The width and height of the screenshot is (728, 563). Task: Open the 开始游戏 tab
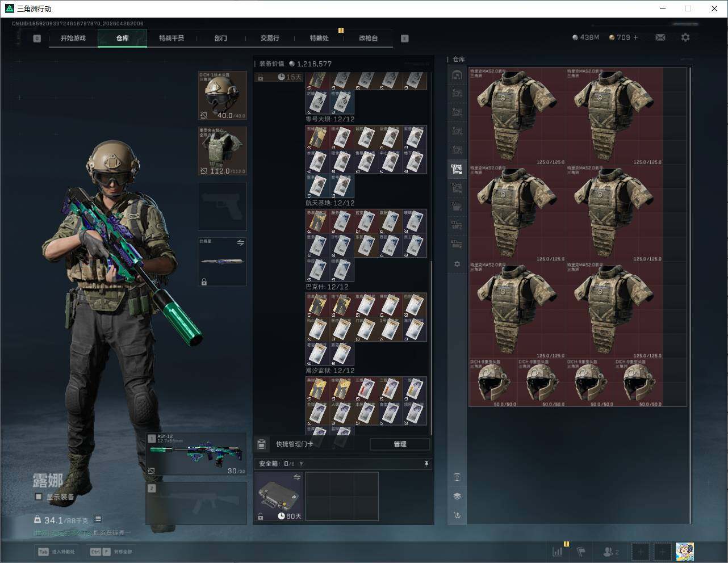point(73,38)
